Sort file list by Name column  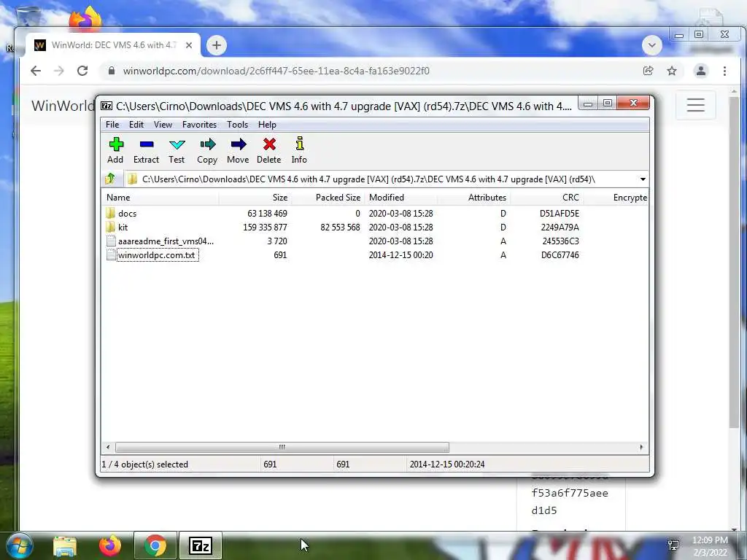click(x=160, y=197)
